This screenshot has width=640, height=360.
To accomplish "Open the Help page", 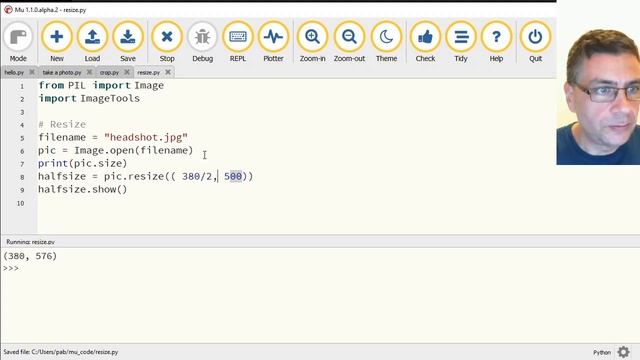I will (x=496, y=42).
